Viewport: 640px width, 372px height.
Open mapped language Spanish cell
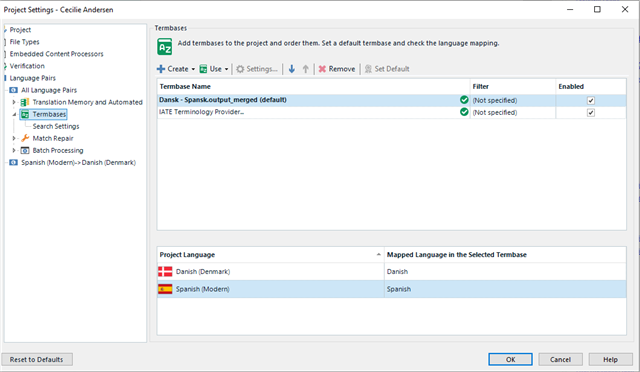pyautogui.click(x=505, y=289)
